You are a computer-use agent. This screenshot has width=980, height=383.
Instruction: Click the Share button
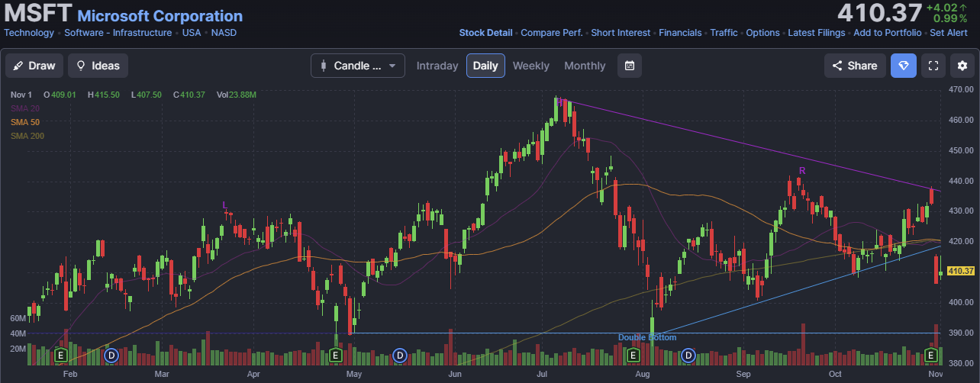tap(855, 66)
